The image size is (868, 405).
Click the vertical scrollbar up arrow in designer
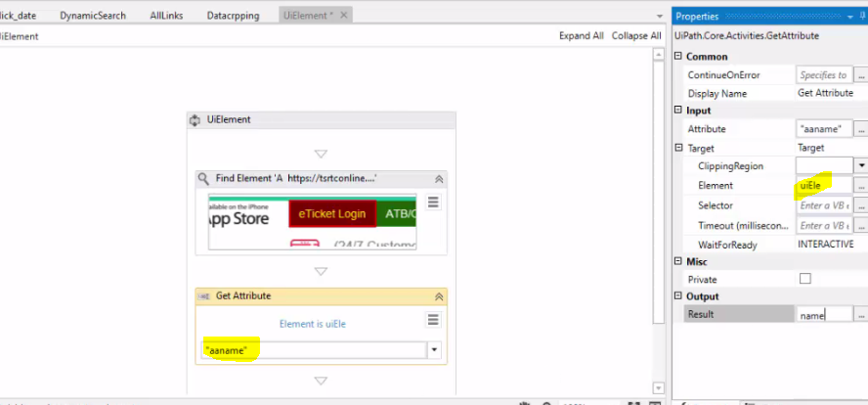coord(658,55)
